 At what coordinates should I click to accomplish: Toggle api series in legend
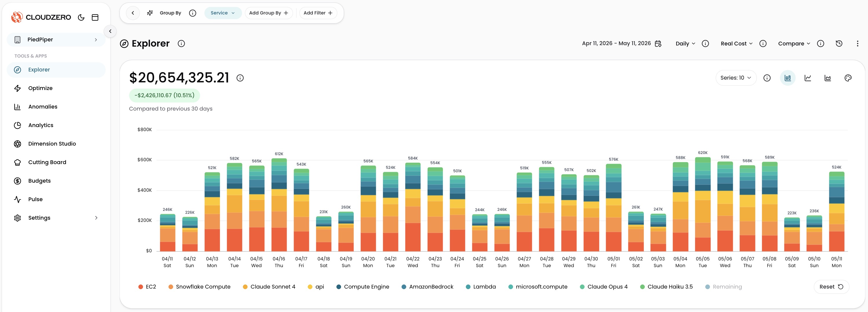(316, 287)
